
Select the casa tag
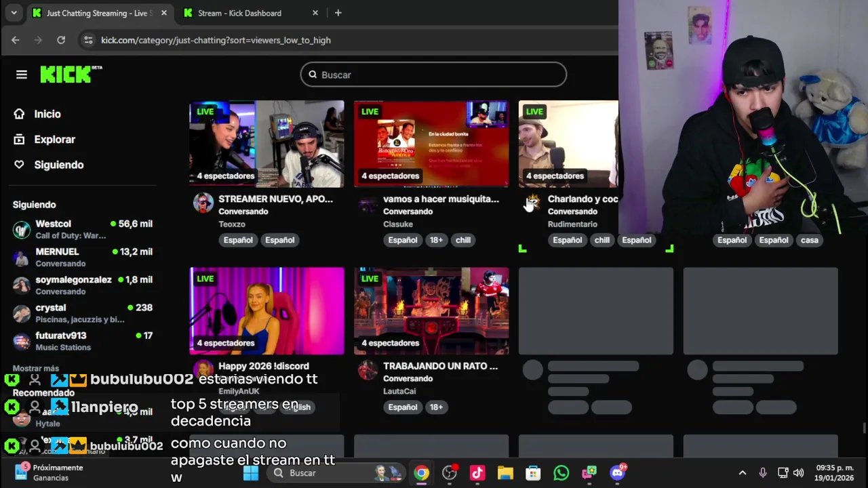click(810, 240)
